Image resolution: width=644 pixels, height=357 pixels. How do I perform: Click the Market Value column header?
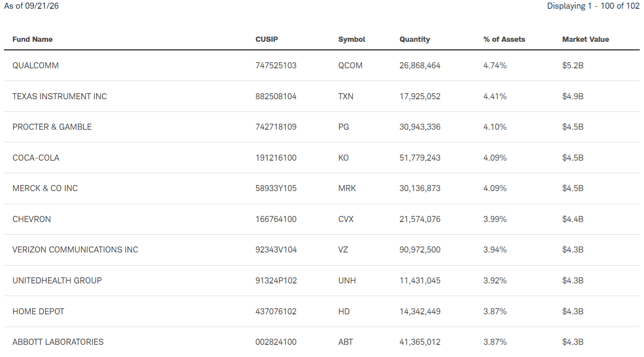coord(586,39)
